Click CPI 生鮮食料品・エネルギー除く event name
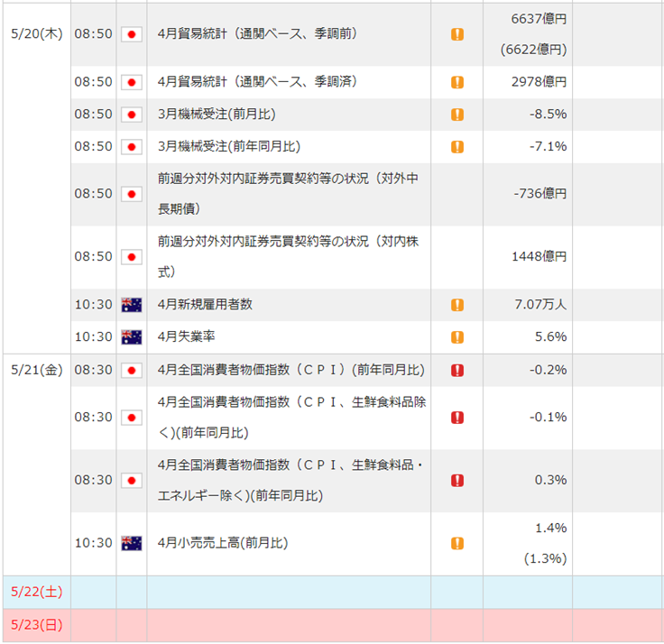This screenshot has height=644, width=664. click(x=290, y=480)
